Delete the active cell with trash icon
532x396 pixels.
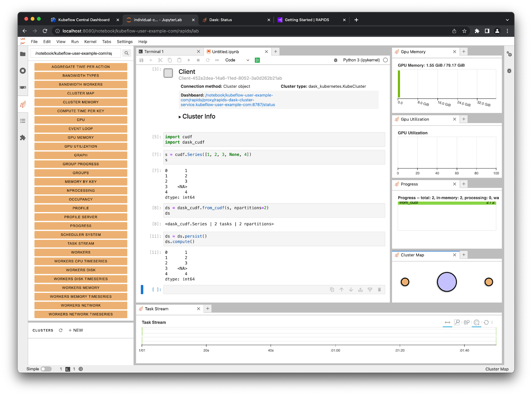coord(379,290)
